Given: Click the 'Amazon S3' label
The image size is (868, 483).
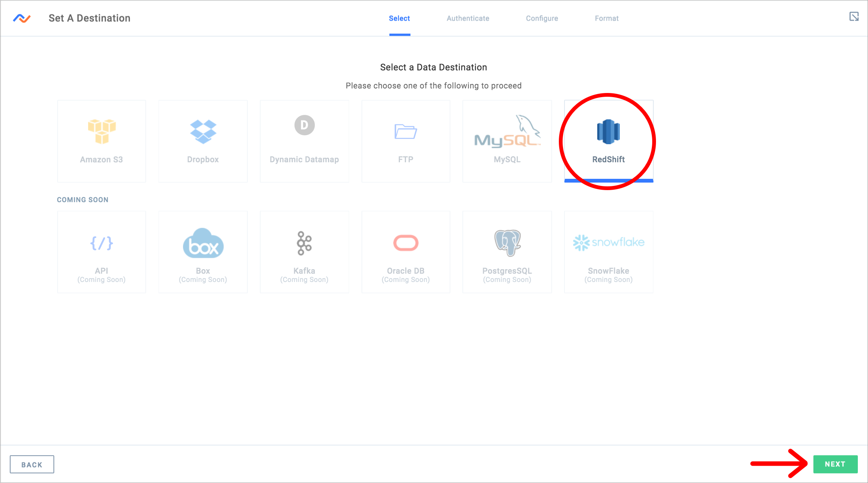Looking at the screenshot, I should pyautogui.click(x=101, y=160).
